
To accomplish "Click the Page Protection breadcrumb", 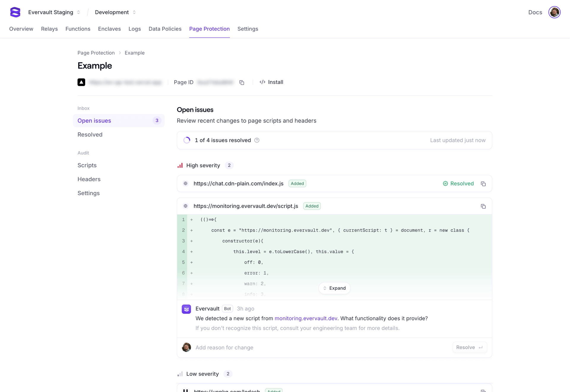I will click(x=96, y=53).
